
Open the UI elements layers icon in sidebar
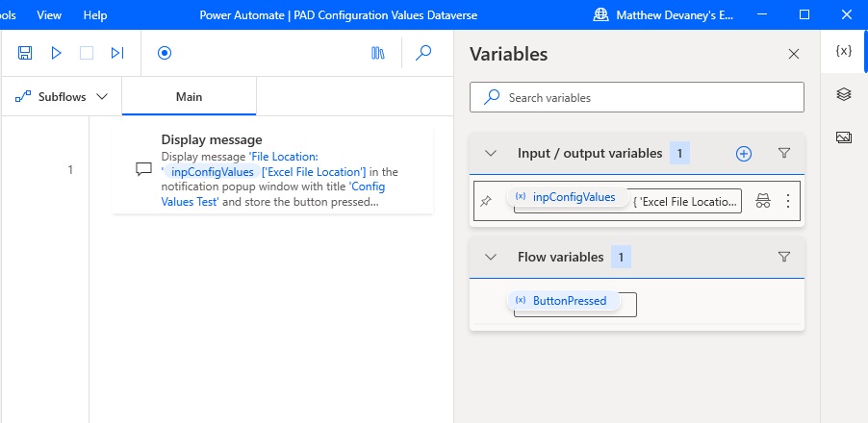[x=844, y=94]
